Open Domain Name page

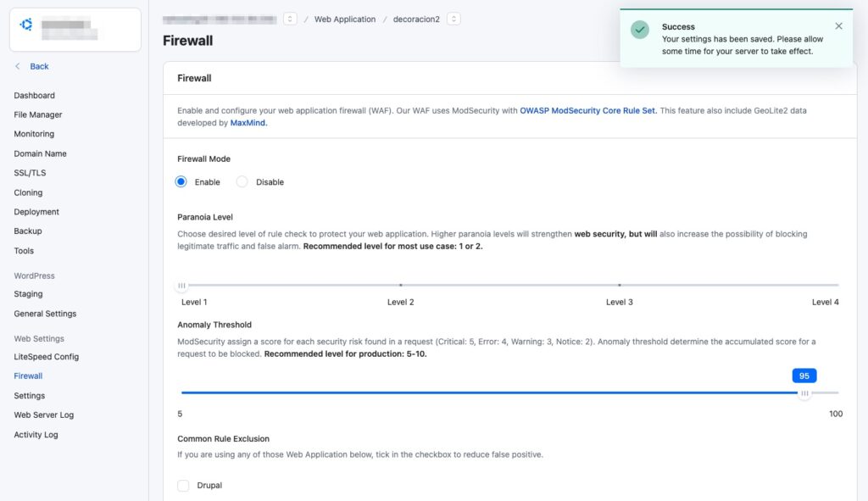[40, 153]
